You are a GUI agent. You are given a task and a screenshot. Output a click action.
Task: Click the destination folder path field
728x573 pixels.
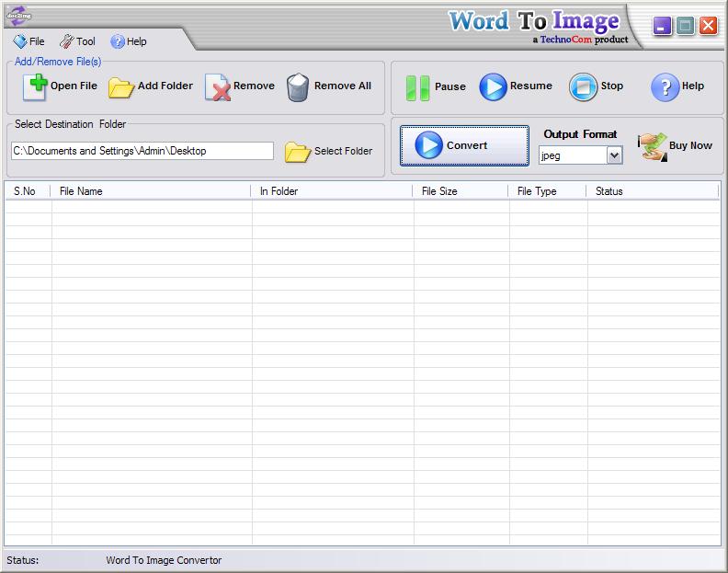point(142,151)
